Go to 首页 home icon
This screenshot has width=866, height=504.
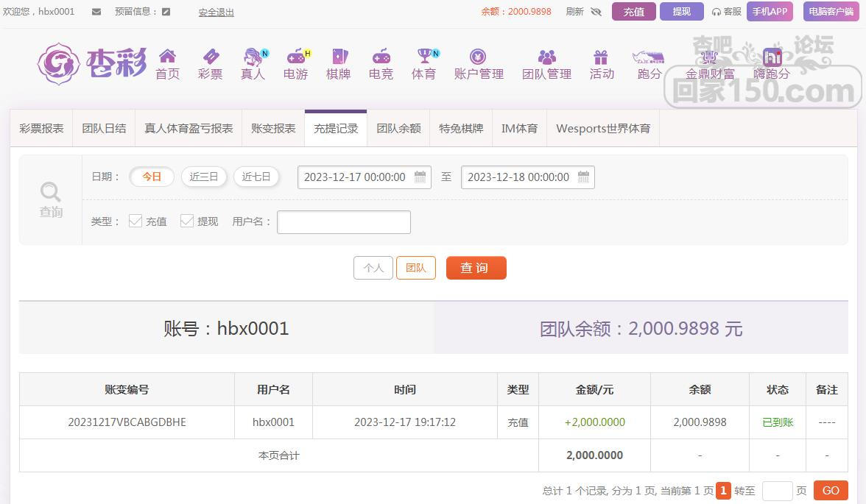167,64
